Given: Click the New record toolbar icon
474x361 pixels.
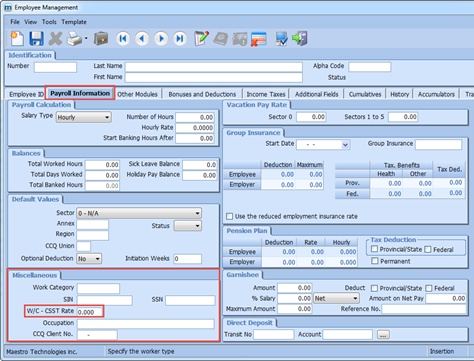Looking at the screenshot, I should tap(17, 38).
